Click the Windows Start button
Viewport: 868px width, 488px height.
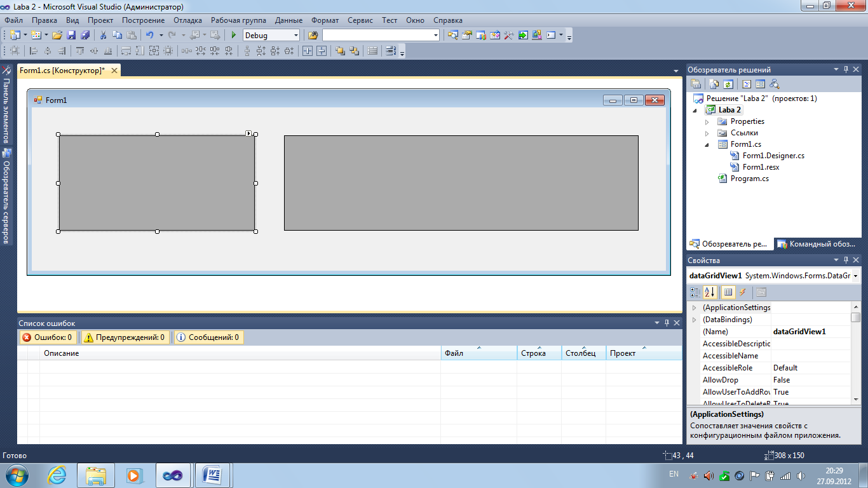(17, 475)
